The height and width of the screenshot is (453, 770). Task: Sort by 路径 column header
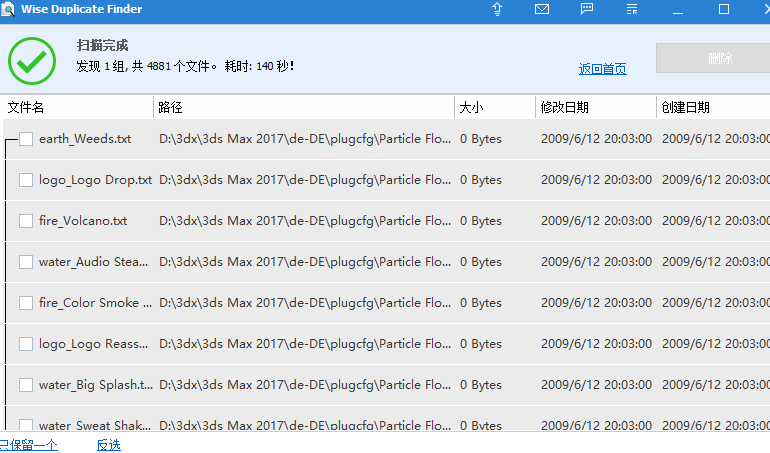pos(170,107)
